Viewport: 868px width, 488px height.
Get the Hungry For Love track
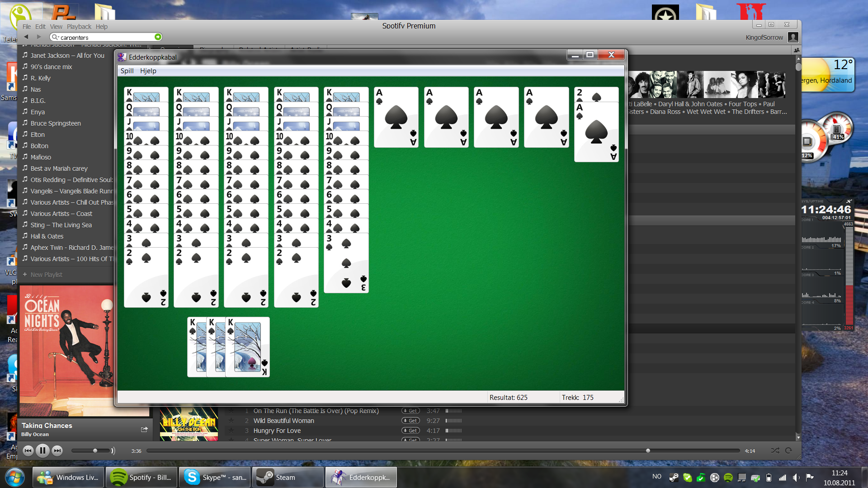point(410,431)
